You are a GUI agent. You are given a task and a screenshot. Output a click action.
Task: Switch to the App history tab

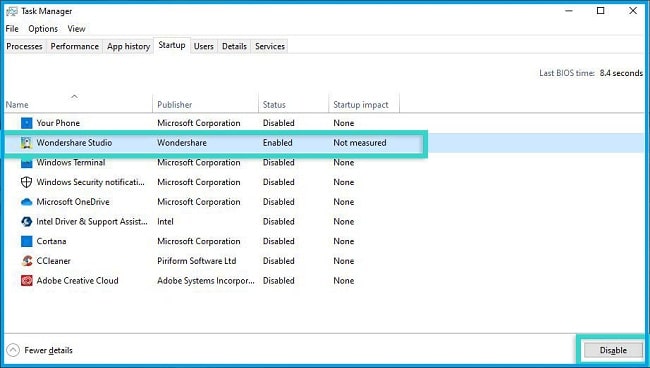point(129,46)
